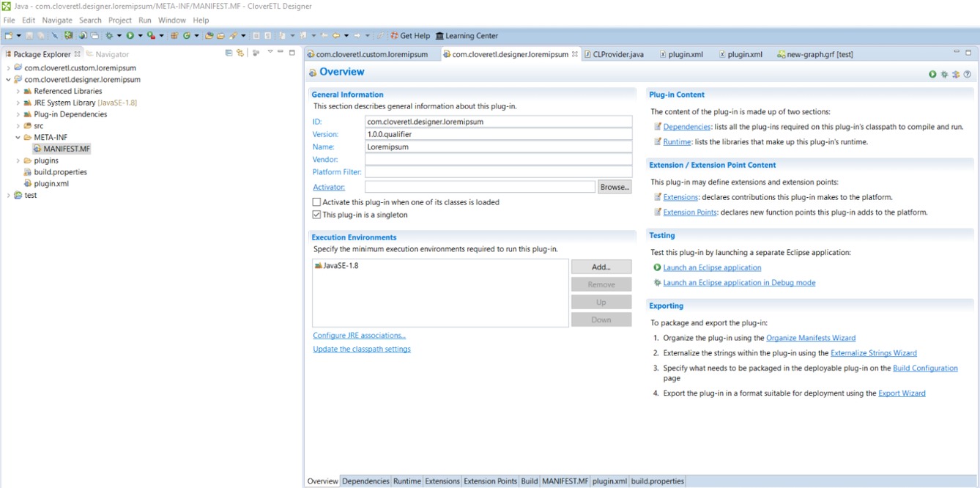Switch to com.cloveretl.custom.loremipsum editor tab
The height and width of the screenshot is (488, 980).
372,54
